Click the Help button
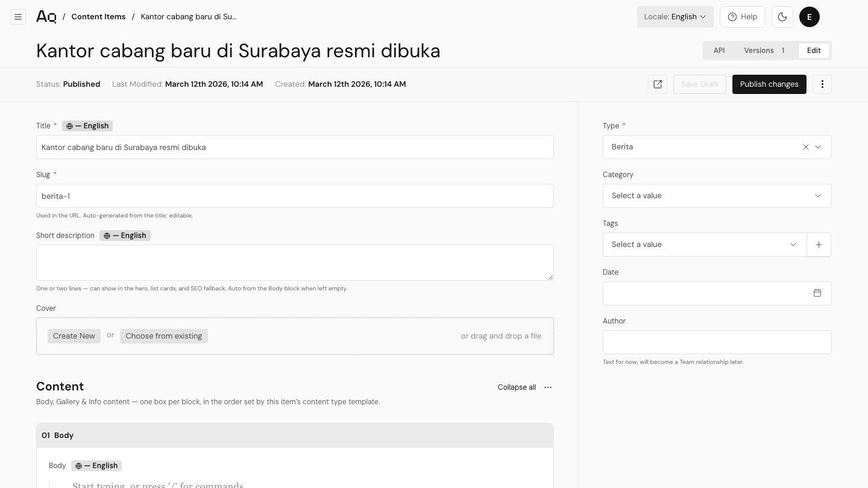This screenshot has height=488, width=868. tap(743, 17)
